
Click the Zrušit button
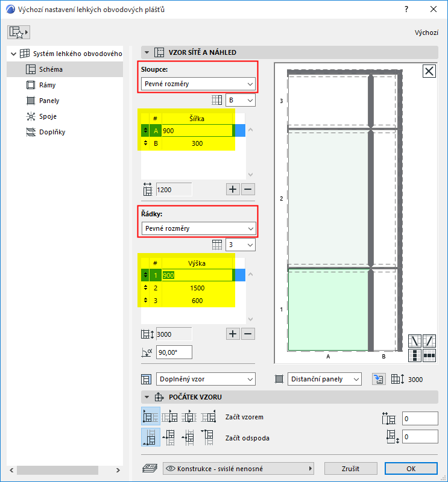click(x=351, y=469)
